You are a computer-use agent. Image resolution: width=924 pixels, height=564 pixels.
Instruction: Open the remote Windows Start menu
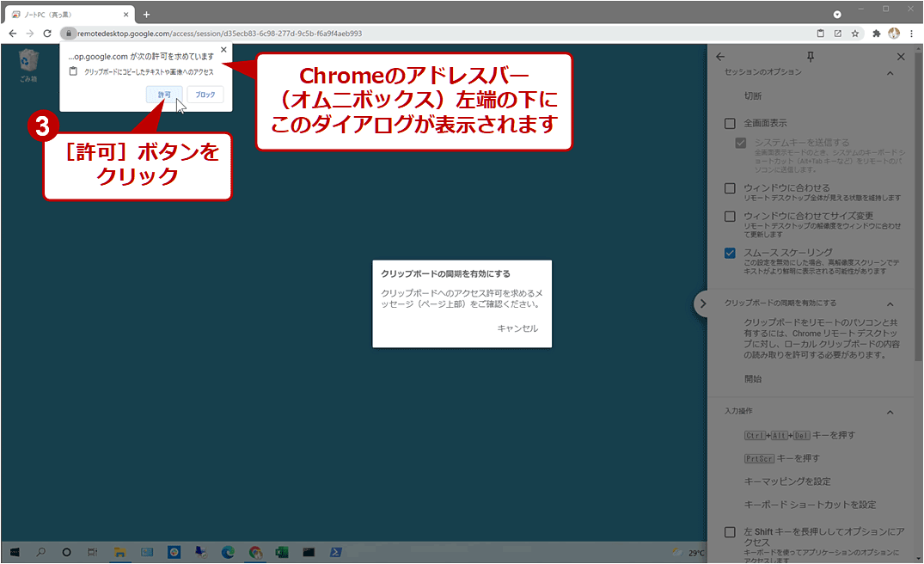14,552
